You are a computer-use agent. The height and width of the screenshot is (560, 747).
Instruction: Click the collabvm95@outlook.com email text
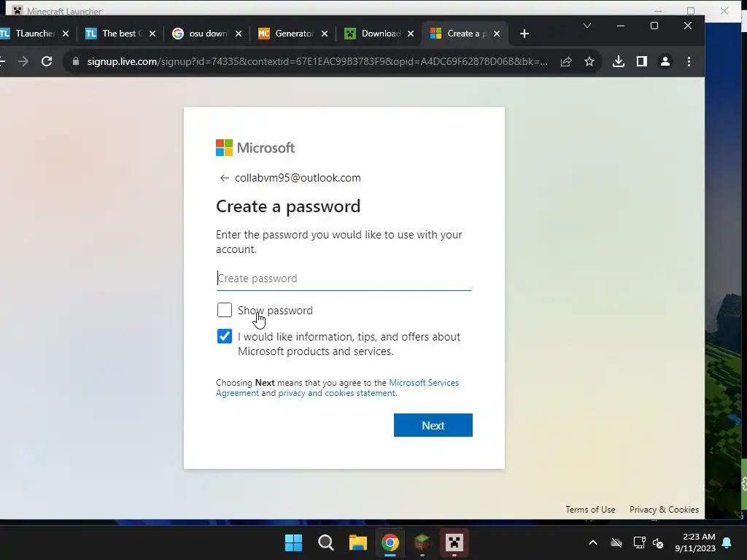click(x=298, y=178)
